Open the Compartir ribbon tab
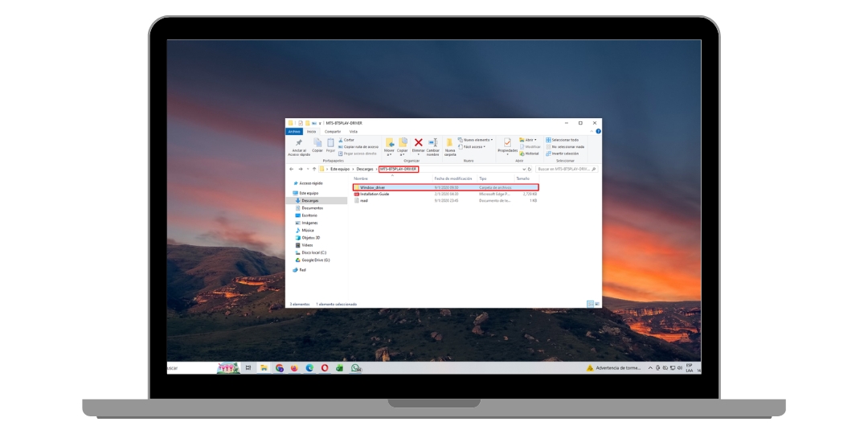 (x=332, y=131)
